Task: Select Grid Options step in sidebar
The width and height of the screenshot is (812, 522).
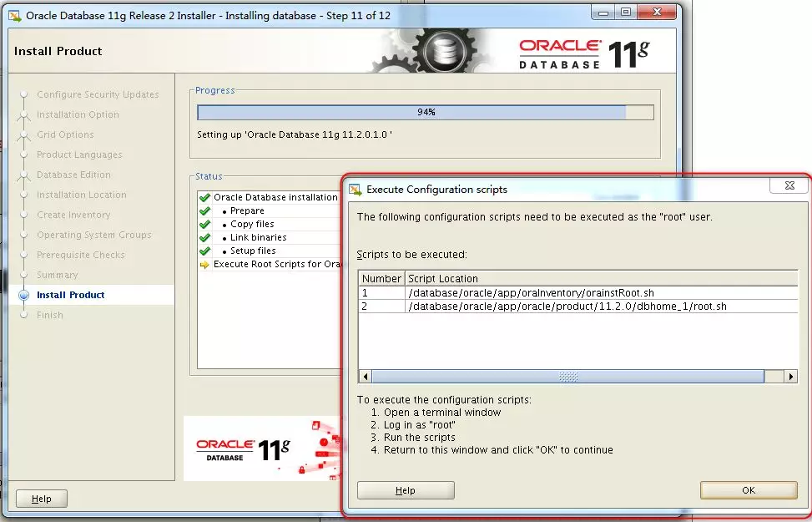Action: tap(65, 134)
